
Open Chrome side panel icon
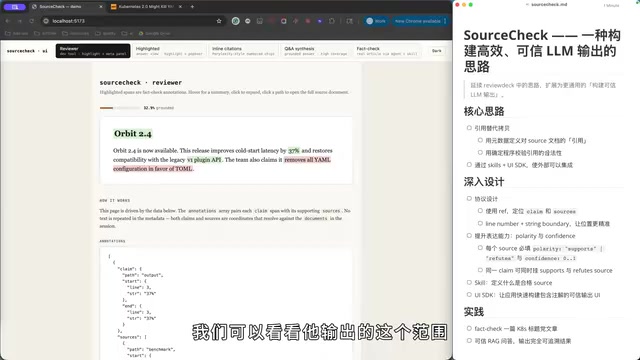(x=349, y=21)
